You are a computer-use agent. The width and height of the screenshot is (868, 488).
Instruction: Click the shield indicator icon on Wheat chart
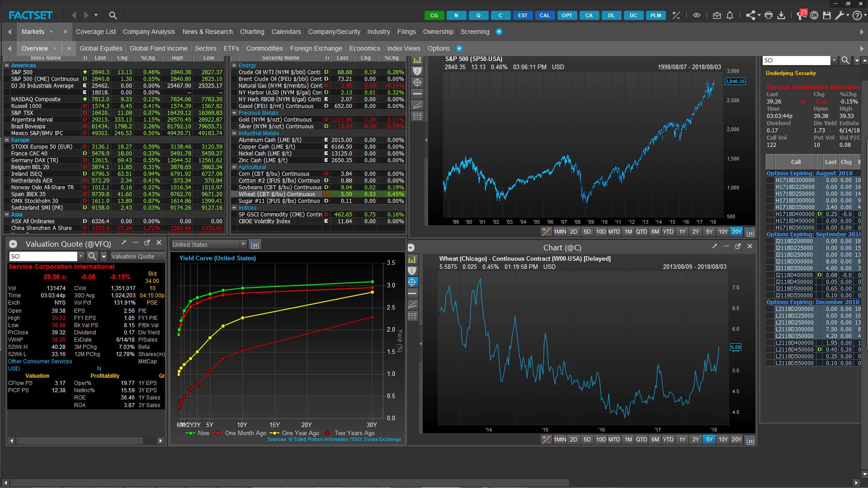(x=412, y=271)
